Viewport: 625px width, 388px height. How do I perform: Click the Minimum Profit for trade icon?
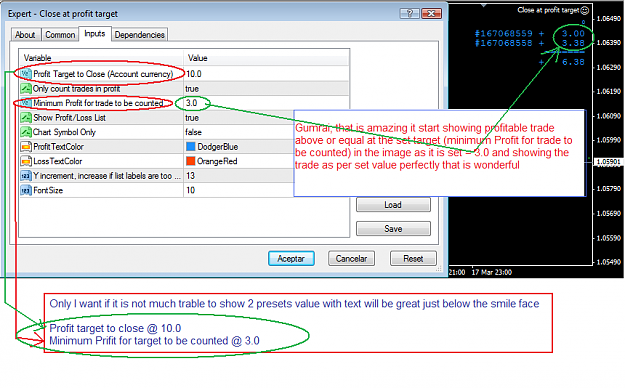[26, 103]
